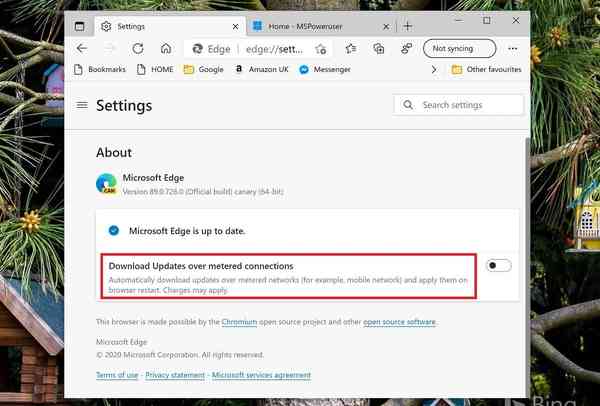Click the search magnifier icon
The width and height of the screenshot is (600, 406).
(408, 104)
